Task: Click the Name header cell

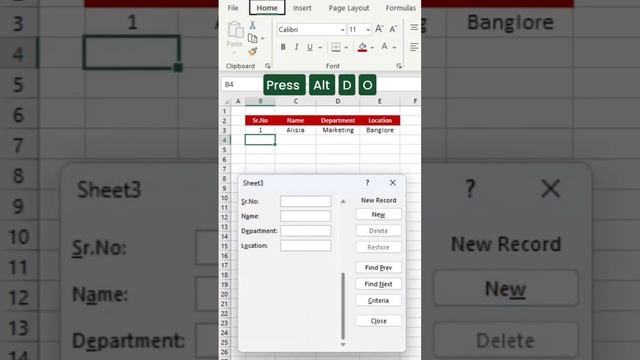Action: coord(296,120)
